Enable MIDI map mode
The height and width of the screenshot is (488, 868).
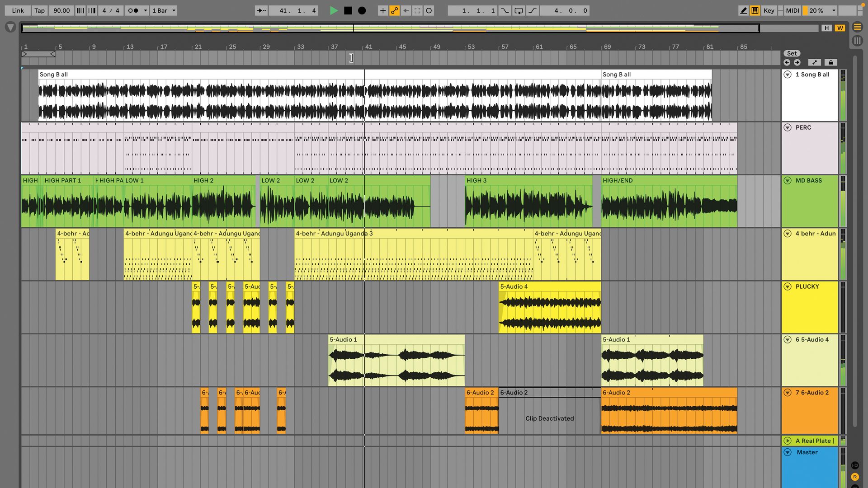click(792, 10)
